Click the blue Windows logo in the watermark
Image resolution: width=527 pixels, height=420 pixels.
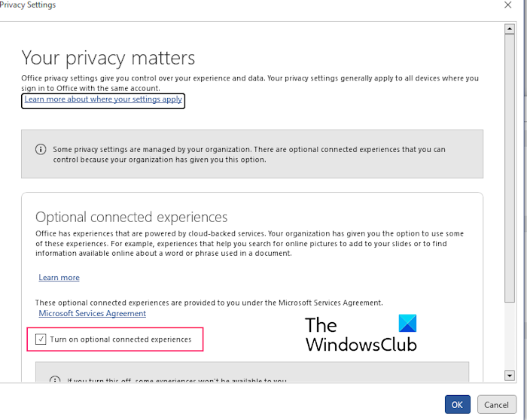click(407, 324)
